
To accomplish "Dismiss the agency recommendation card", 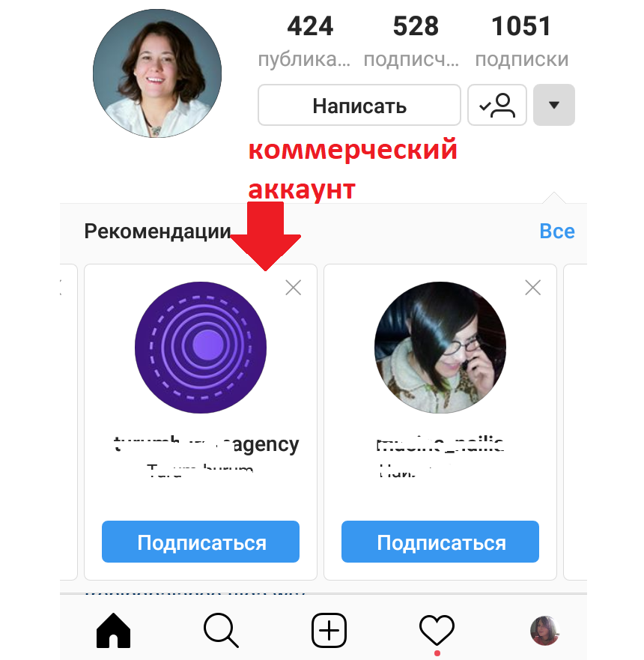I will (294, 288).
